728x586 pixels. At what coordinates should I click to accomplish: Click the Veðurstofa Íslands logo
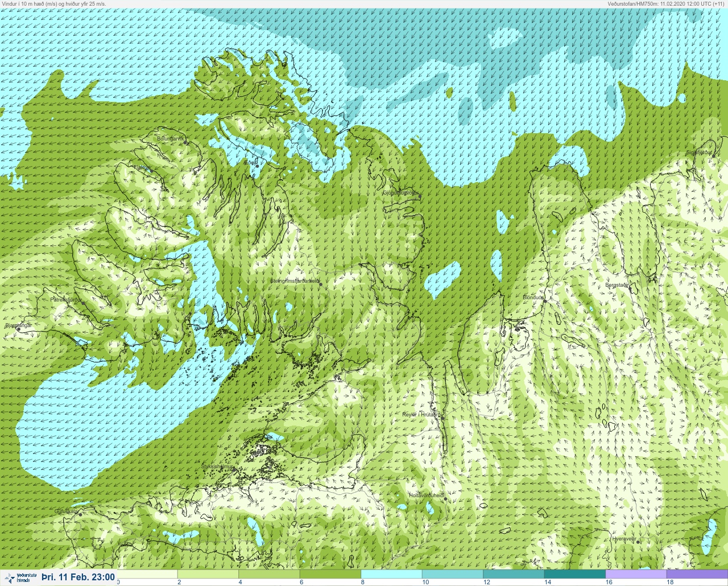20,577
